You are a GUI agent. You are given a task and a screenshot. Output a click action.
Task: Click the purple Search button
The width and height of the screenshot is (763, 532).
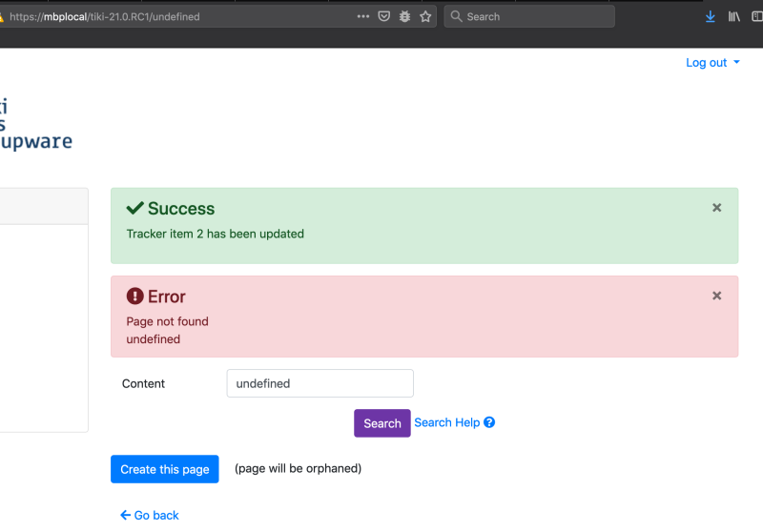click(382, 423)
